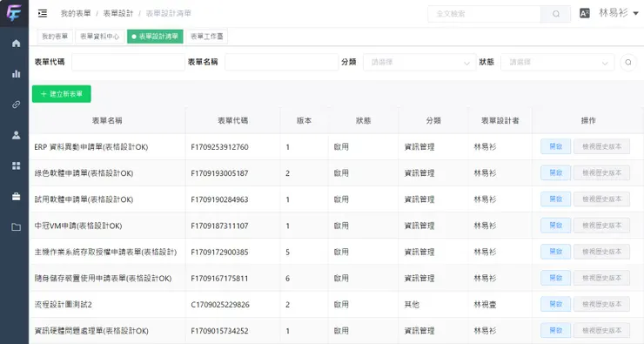Click form code F1709172900385
This screenshot has height=344, width=644.
click(219, 253)
